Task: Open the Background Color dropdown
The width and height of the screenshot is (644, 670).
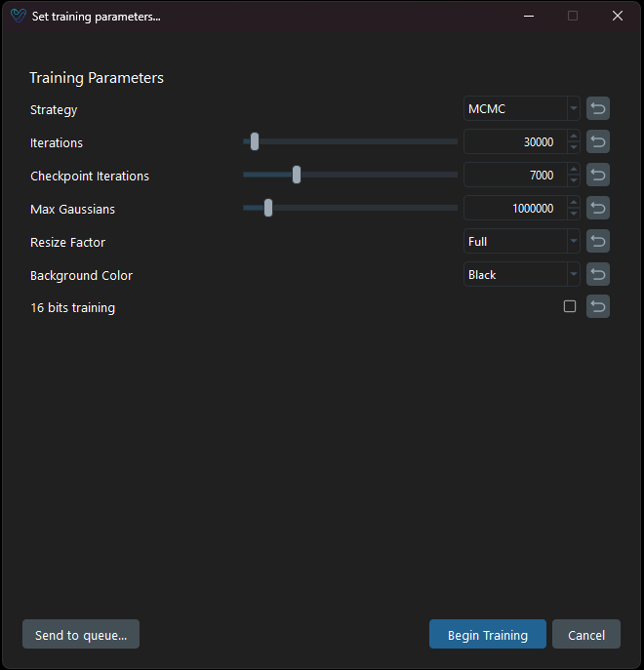Action: (x=521, y=275)
